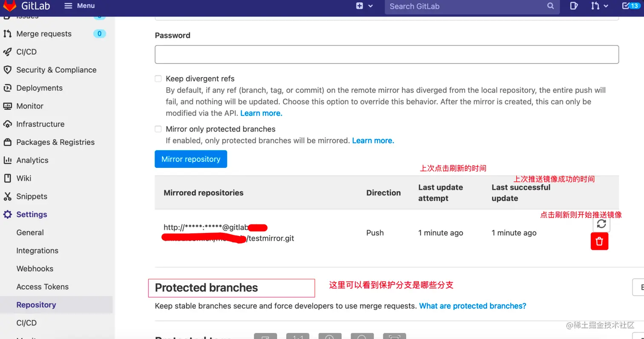Viewport: 644px width, 339px height.
Task: Open Deployments in sidebar
Action: pos(39,88)
